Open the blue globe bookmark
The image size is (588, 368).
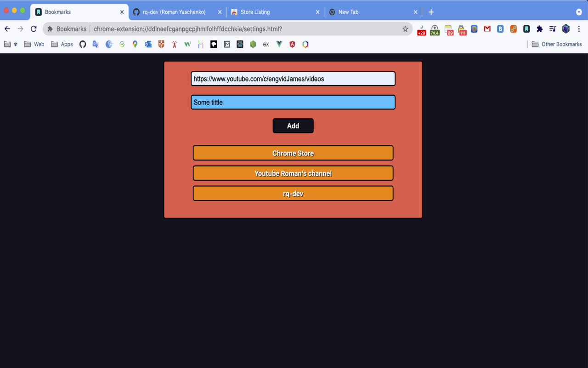pyautogui.click(x=109, y=44)
